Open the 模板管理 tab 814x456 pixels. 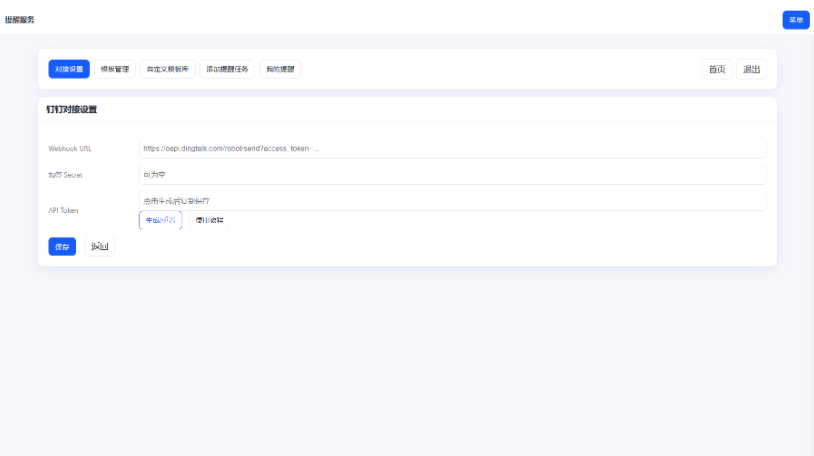point(115,69)
